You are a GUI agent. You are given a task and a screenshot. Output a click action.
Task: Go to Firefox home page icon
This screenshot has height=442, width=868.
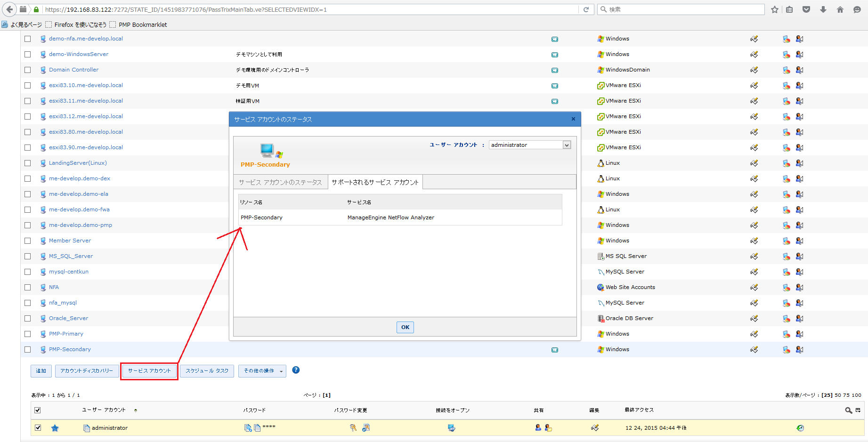pos(840,9)
